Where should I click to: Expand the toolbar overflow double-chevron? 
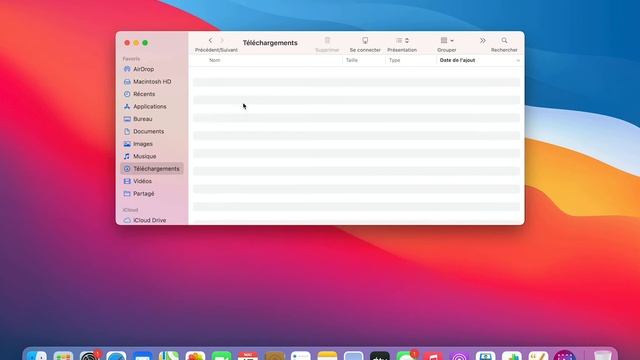pyautogui.click(x=483, y=40)
